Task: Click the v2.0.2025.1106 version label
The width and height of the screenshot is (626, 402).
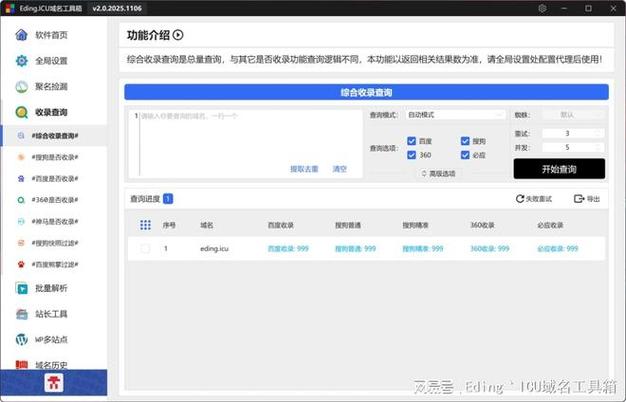Action: [117, 8]
